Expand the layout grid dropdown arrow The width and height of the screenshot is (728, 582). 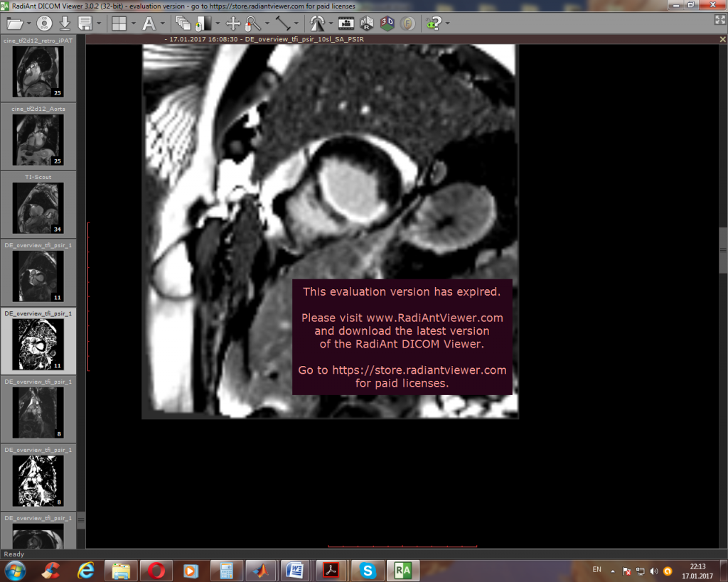tap(133, 23)
